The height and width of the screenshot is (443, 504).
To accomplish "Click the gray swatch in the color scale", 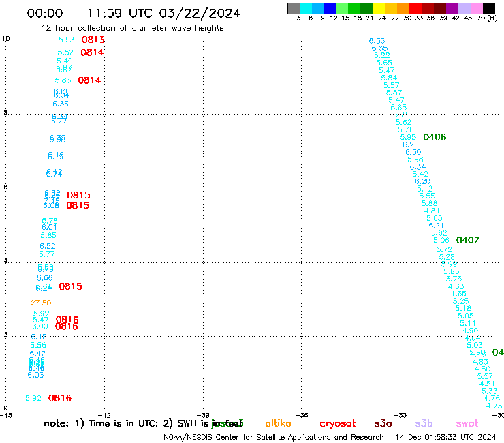I will (294, 8).
